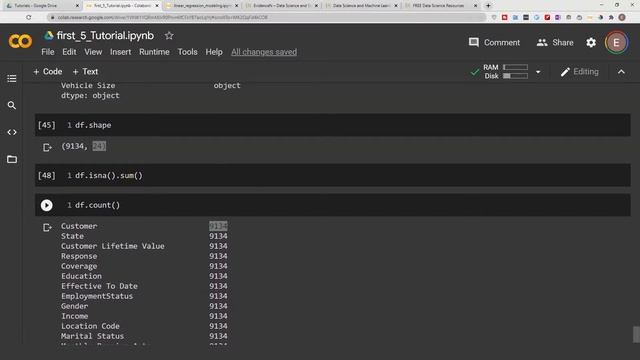
Task: Open the Help menu
Action: click(214, 52)
